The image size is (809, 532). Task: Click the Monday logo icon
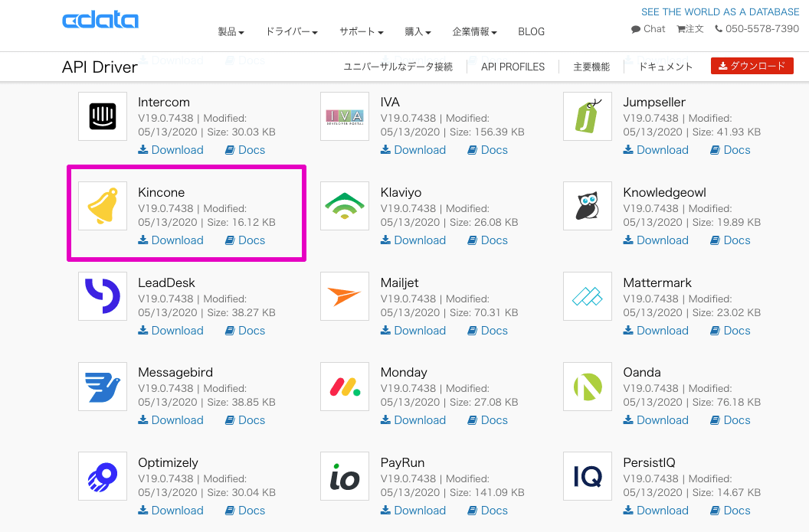tap(345, 387)
